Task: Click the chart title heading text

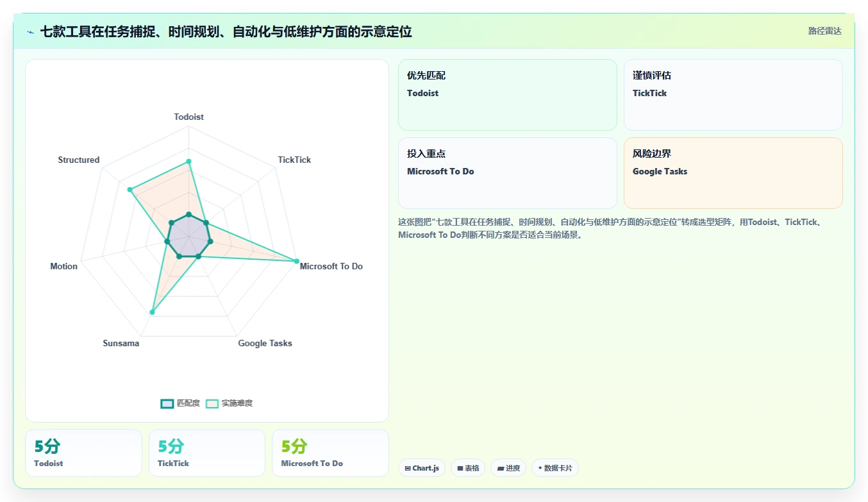Action: pos(226,31)
